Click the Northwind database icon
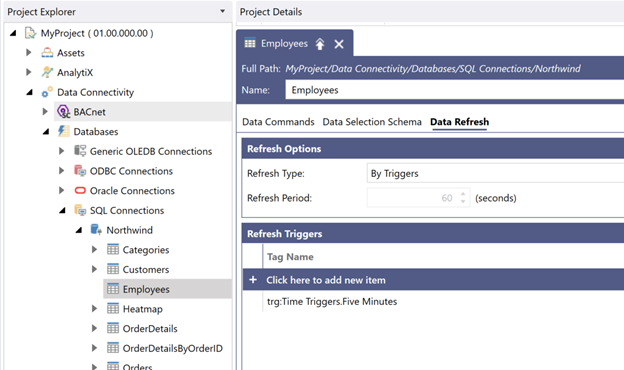Screen dimensions: 624x370 click(96, 230)
